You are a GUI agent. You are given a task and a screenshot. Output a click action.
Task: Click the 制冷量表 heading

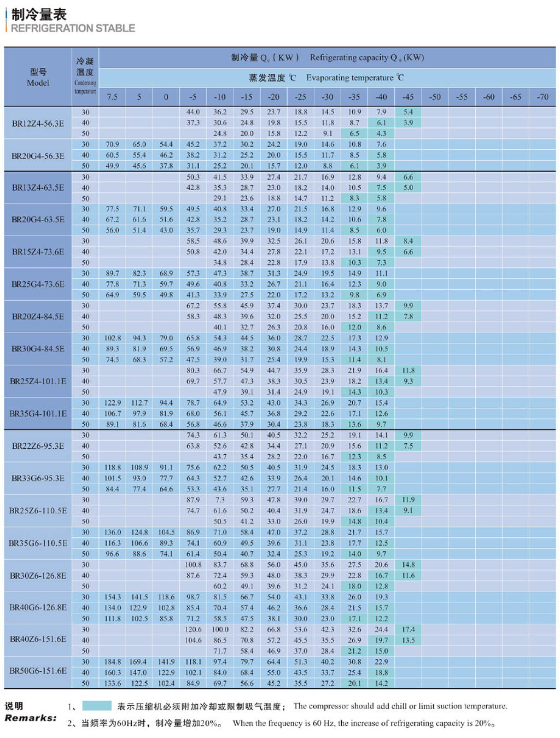point(39,14)
